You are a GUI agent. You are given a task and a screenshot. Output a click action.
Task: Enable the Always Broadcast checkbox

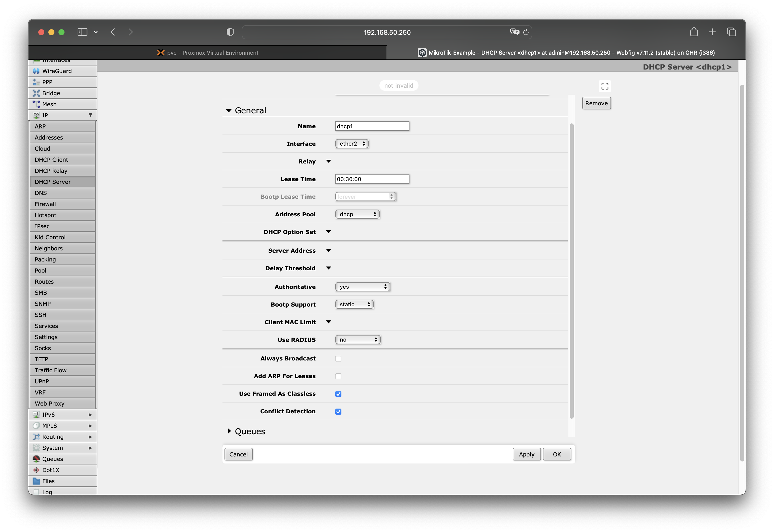coord(338,359)
